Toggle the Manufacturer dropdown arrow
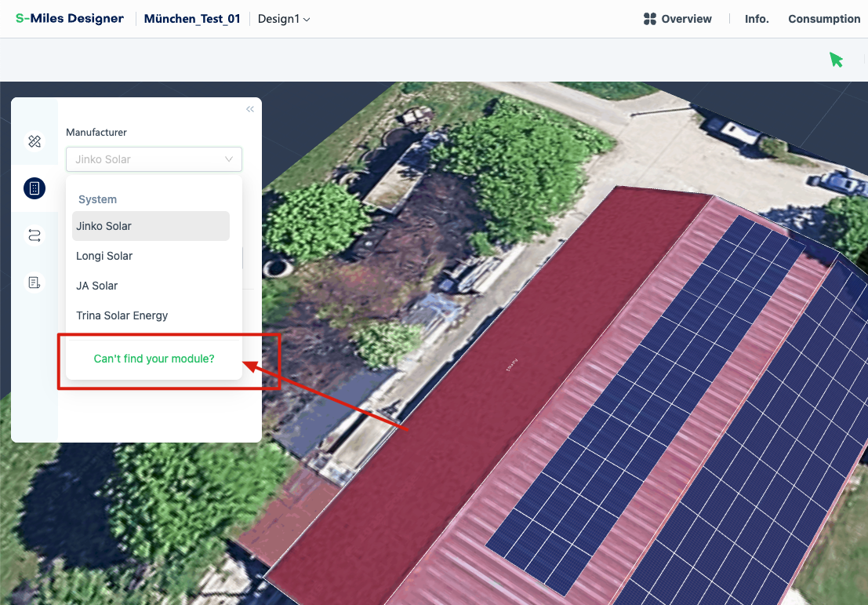The image size is (868, 605). (229, 159)
